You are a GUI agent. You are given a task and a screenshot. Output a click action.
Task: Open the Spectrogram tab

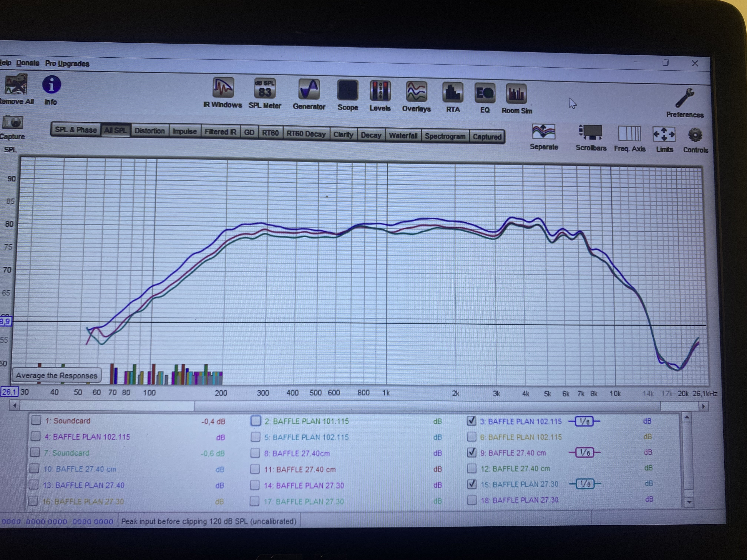[x=445, y=136]
